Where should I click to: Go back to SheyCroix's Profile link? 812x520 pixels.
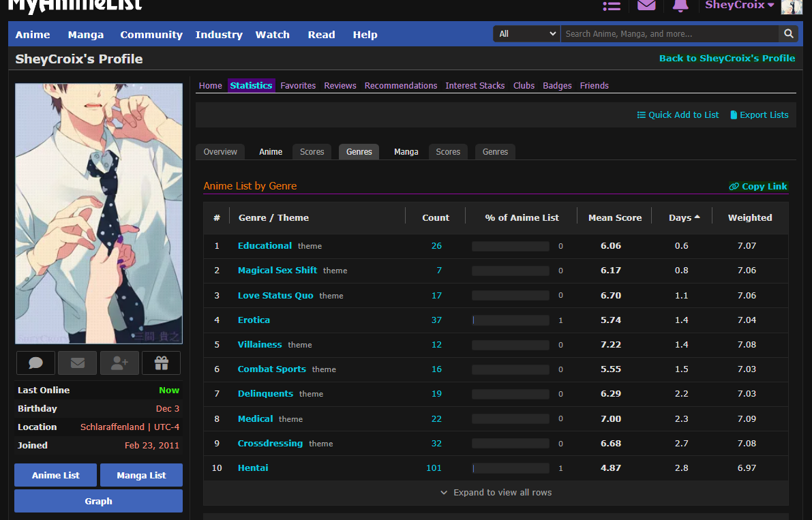pos(727,58)
